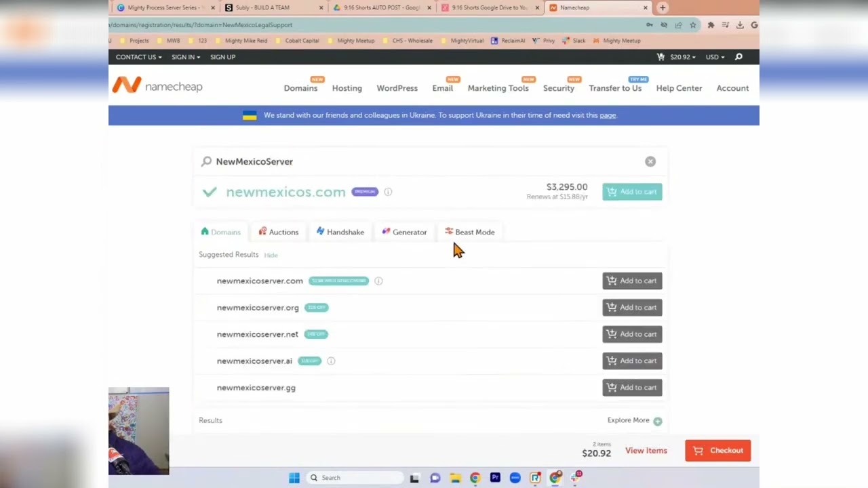Click the top-bar search magnifier icon

tap(738, 57)
